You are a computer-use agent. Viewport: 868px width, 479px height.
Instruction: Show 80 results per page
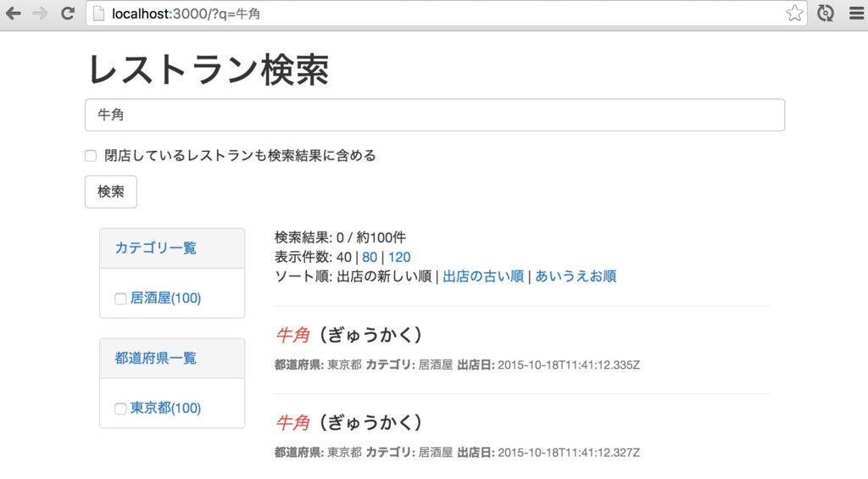tap(370, 258)
